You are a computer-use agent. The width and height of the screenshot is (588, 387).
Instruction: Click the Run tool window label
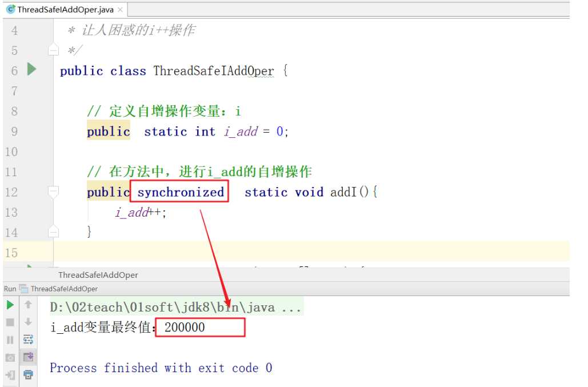10,289
